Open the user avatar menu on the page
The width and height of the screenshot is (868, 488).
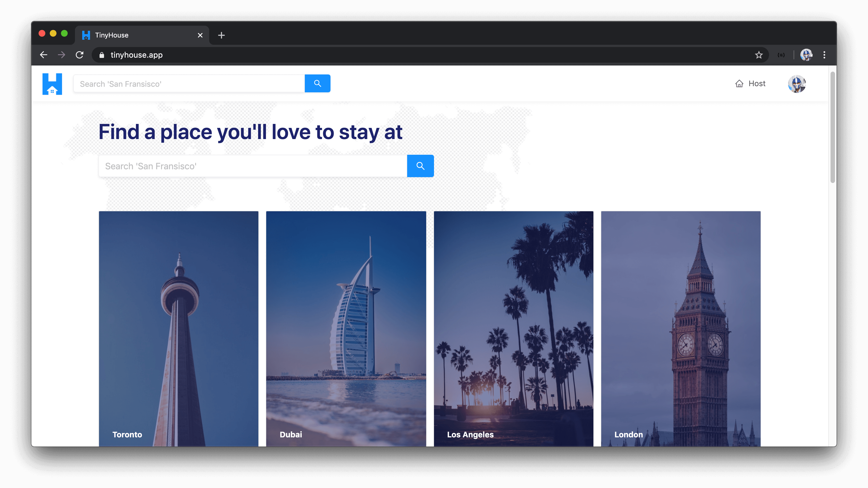[x=797, y=84]
